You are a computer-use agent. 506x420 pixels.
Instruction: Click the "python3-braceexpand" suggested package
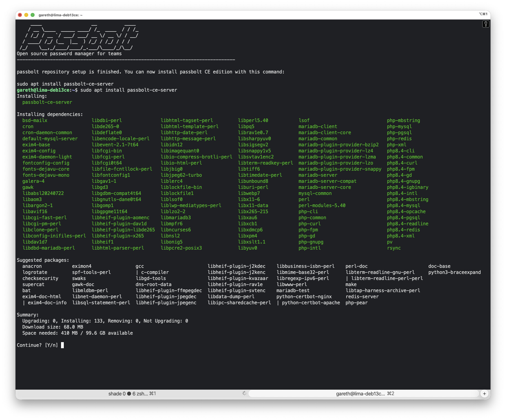[455, 272]
